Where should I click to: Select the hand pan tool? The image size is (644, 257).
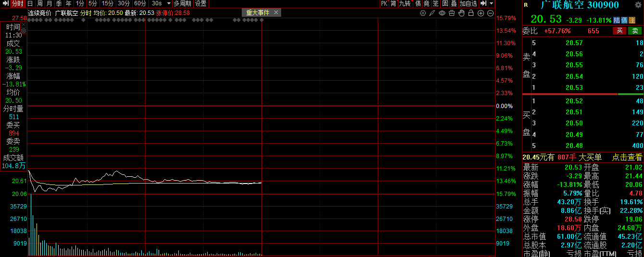[461, 13]
